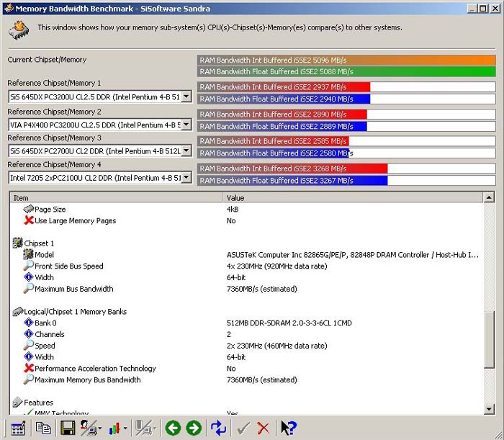Click the red Int Buffered 3268 MB/s bar
Image resolution: width=504 pixels, height=440 pixels.
[x=292, y=169]
